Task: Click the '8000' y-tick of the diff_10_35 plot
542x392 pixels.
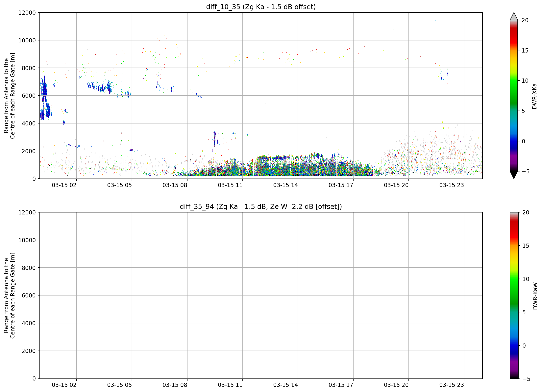Action: pos(29,68)
